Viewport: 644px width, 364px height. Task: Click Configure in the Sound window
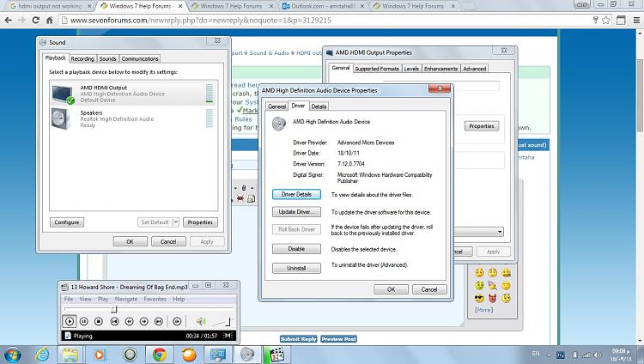67,222
